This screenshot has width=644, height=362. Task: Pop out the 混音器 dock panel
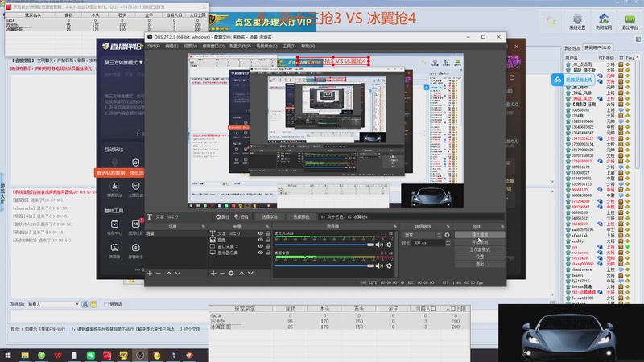point(395,227)
